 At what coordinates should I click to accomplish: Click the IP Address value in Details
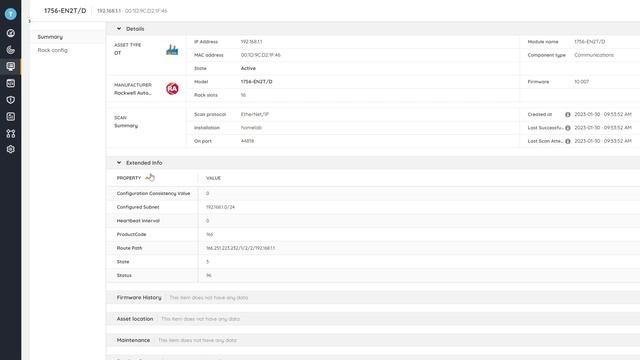(251, 42)
